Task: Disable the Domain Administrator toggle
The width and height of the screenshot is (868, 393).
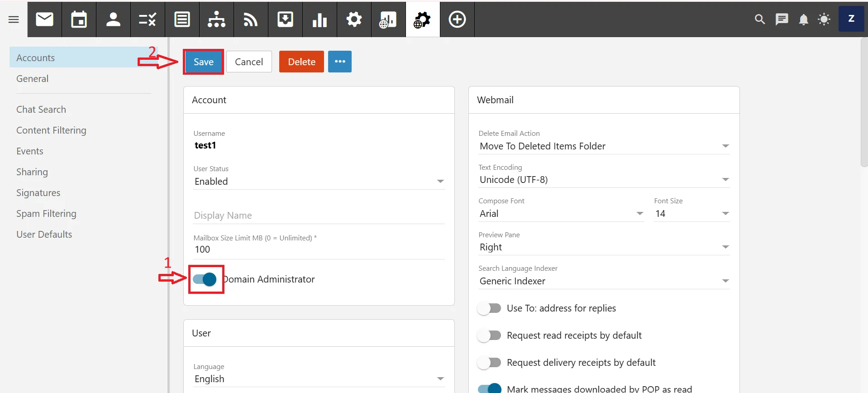Action: [x=205, y=279]
